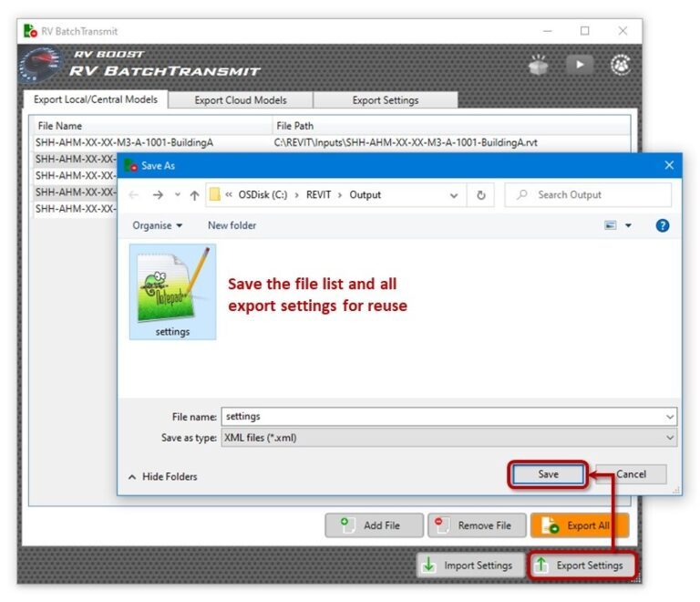Select the settings Notepad++ file thumbnail
The width and height of the screenshot is (700, 602).
pos(172,292)
